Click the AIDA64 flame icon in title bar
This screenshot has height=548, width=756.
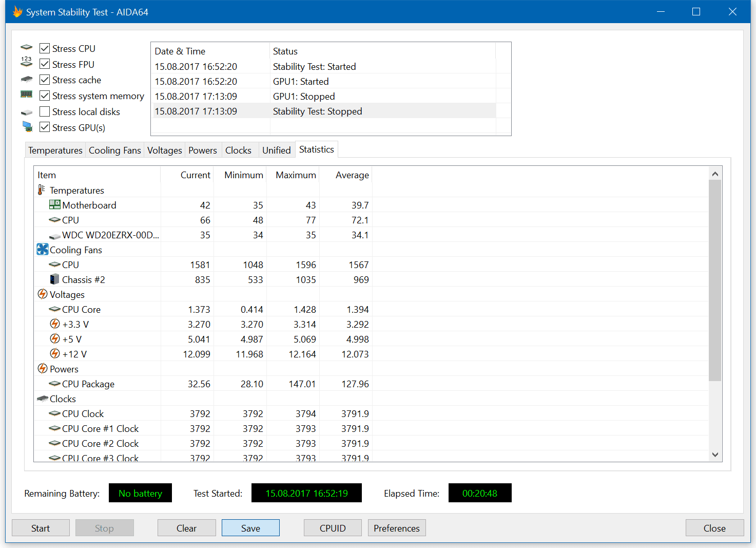[18, 11]
